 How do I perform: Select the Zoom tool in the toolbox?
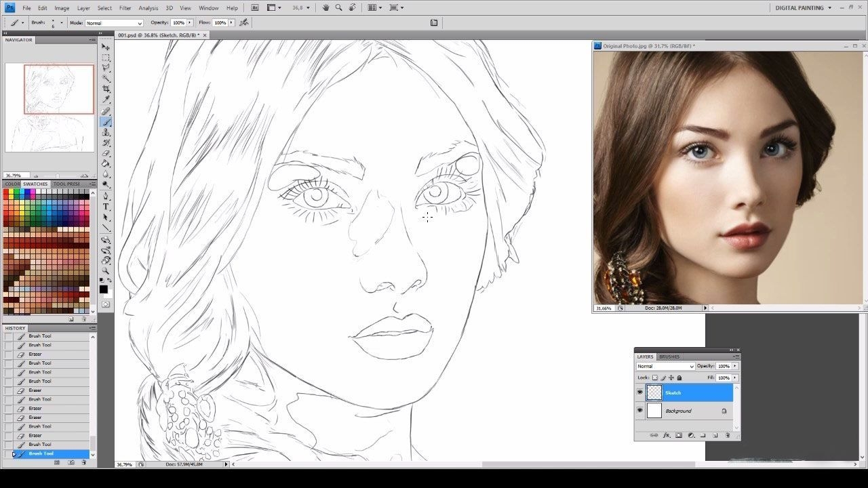click(x=106, y=270)
